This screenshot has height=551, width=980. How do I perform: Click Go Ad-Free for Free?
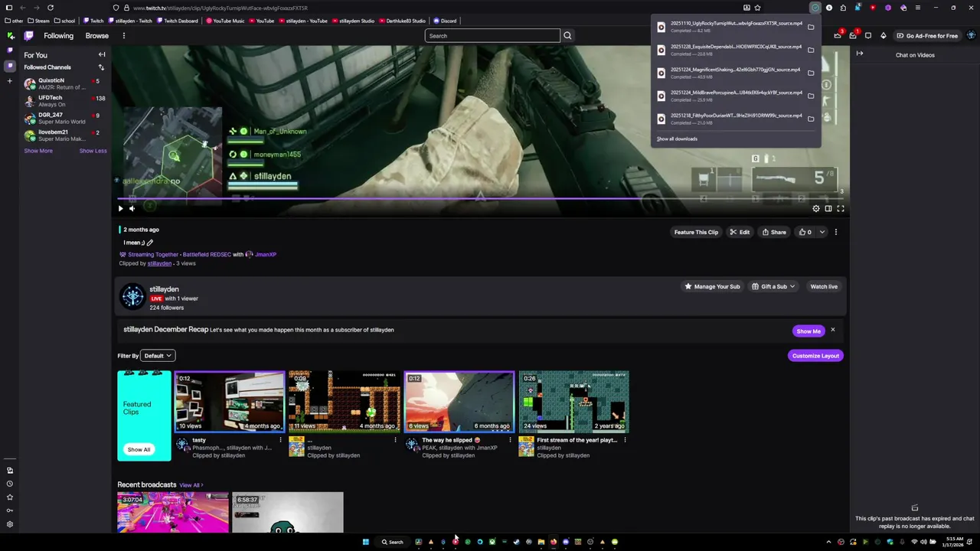click(x=926, y=36)
